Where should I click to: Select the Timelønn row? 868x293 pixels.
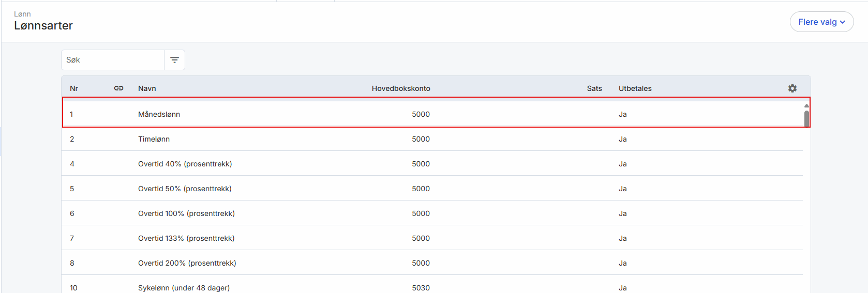[x=154, y=139]
